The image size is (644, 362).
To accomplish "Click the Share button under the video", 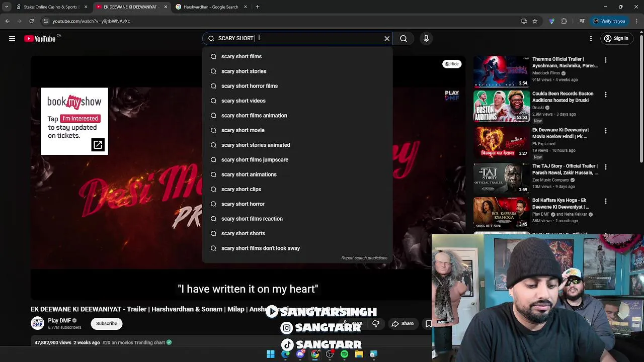I will [403, 324].
